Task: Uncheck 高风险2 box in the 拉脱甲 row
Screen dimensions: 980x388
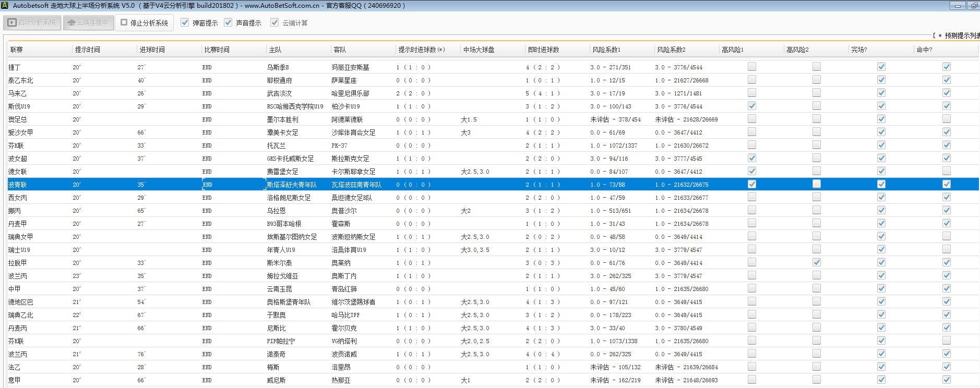Action: 816,262
